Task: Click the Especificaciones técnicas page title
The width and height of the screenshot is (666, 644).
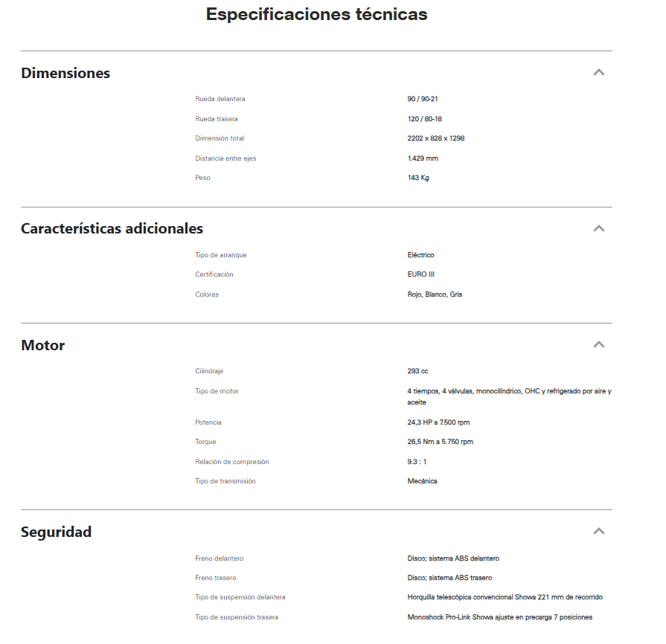Action: pyautogui.click(x=316, y=14)
